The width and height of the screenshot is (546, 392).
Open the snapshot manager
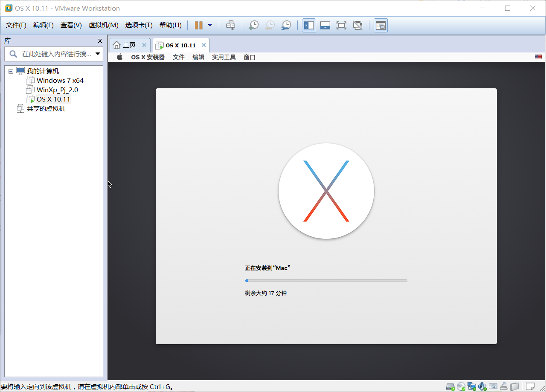point(286,25)
